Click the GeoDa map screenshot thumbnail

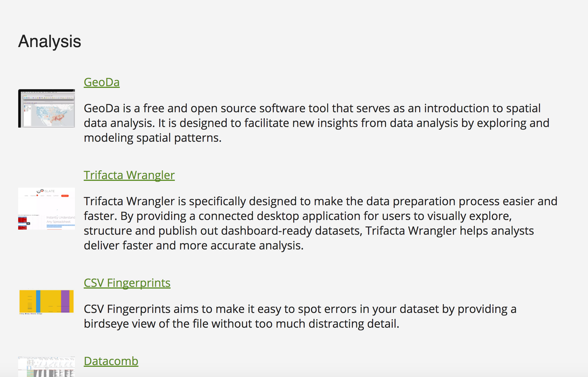(x=46, y=109)
